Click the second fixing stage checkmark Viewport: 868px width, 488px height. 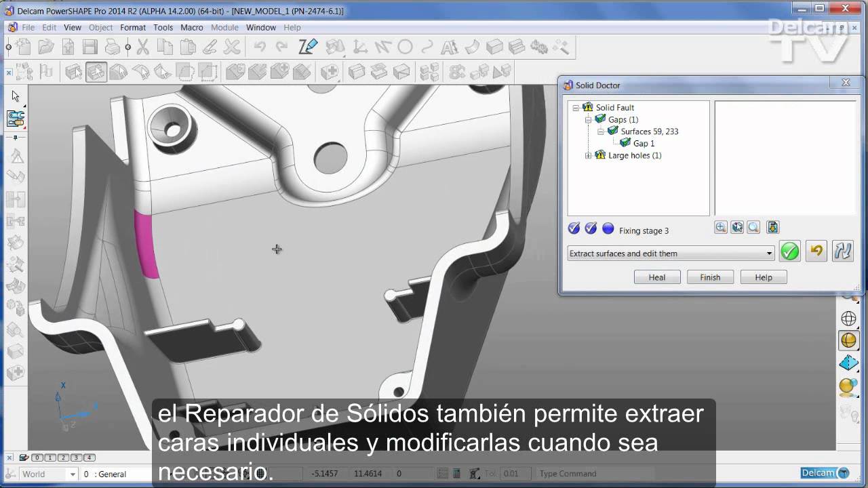(x=591, y=228)
